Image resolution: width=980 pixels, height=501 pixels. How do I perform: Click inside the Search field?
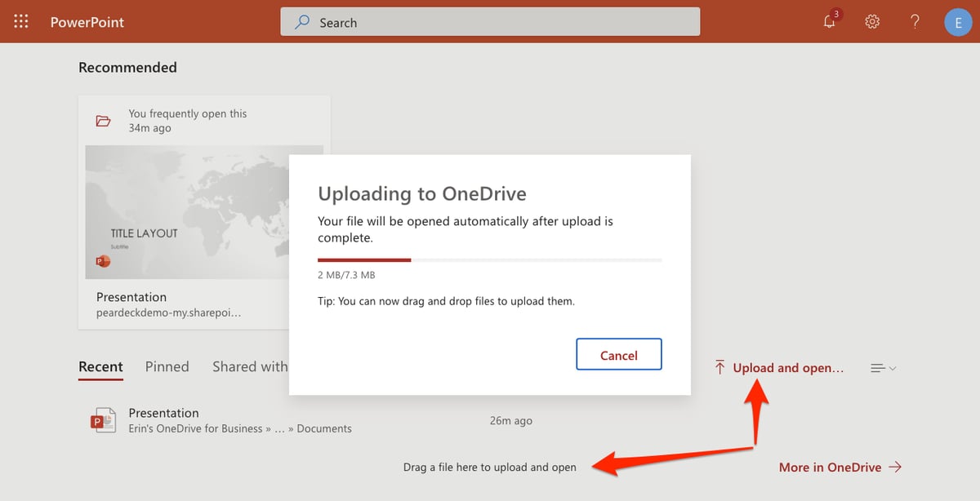490,22
